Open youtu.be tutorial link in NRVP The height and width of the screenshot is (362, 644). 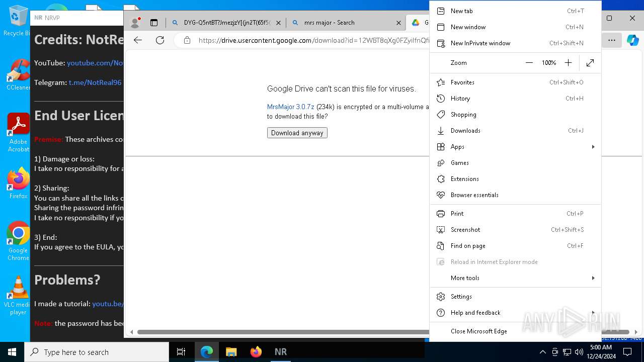[x=108, y=304]
